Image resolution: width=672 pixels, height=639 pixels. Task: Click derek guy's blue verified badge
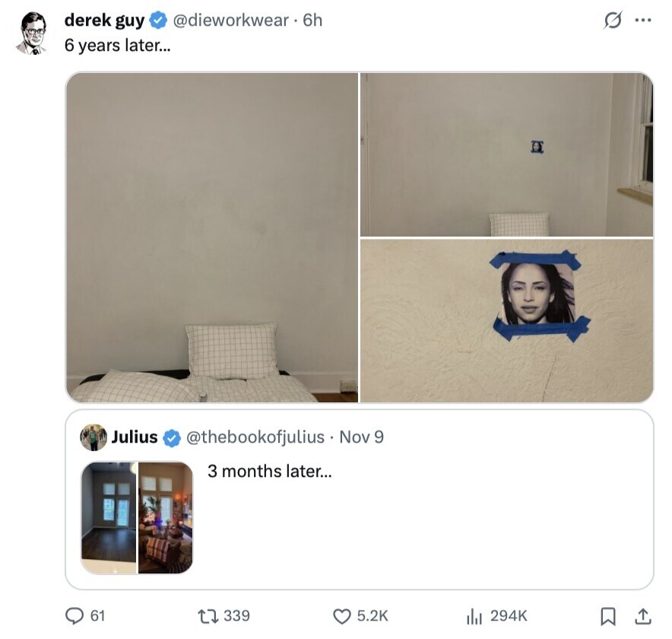(x=158, y=20)
